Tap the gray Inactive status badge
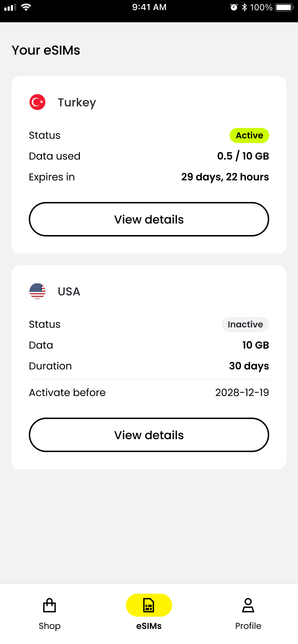This screenshot has height=644, width=298. tap(245, 325)
